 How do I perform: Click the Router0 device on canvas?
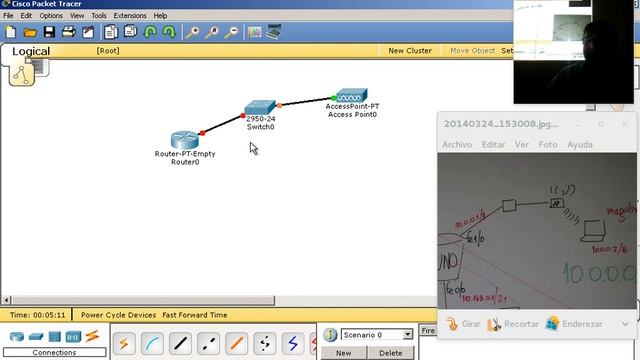click(185, 140)
